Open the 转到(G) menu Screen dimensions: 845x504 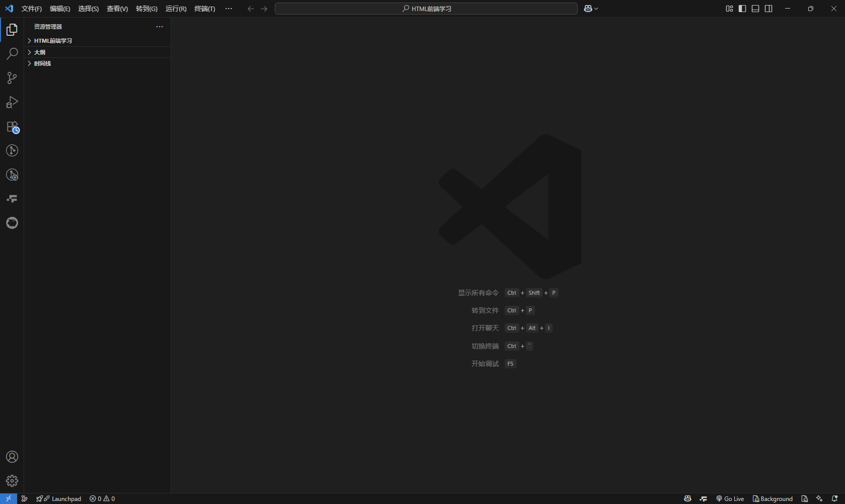coord(146,9)
